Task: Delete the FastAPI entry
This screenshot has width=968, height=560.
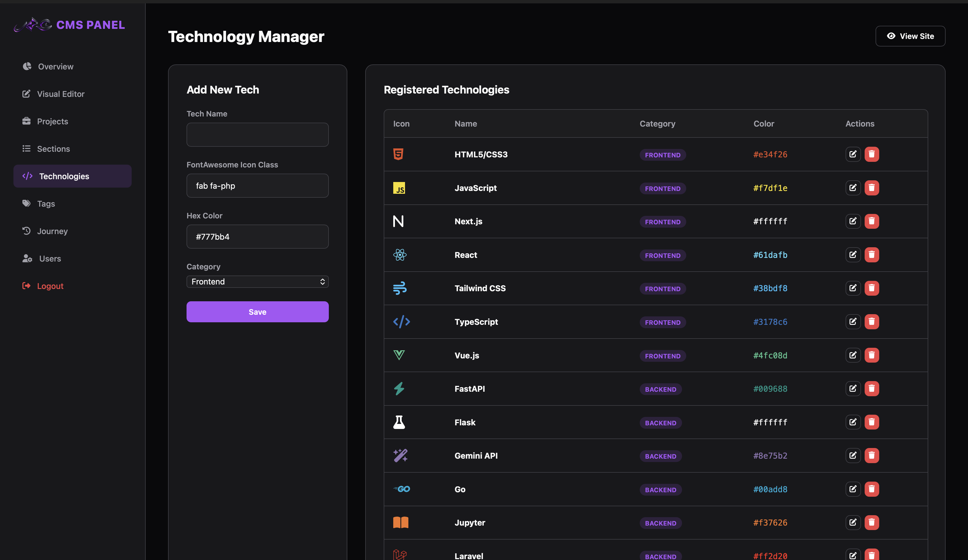Action: [871, 388]
